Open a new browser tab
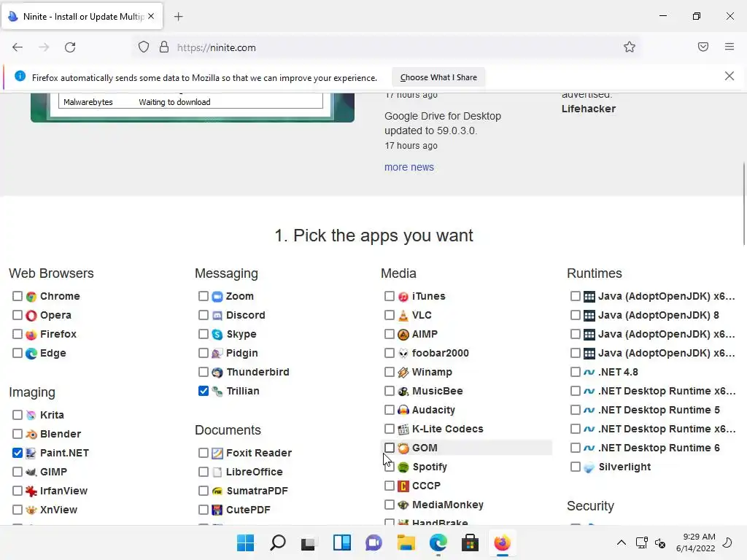 (178, 17)
